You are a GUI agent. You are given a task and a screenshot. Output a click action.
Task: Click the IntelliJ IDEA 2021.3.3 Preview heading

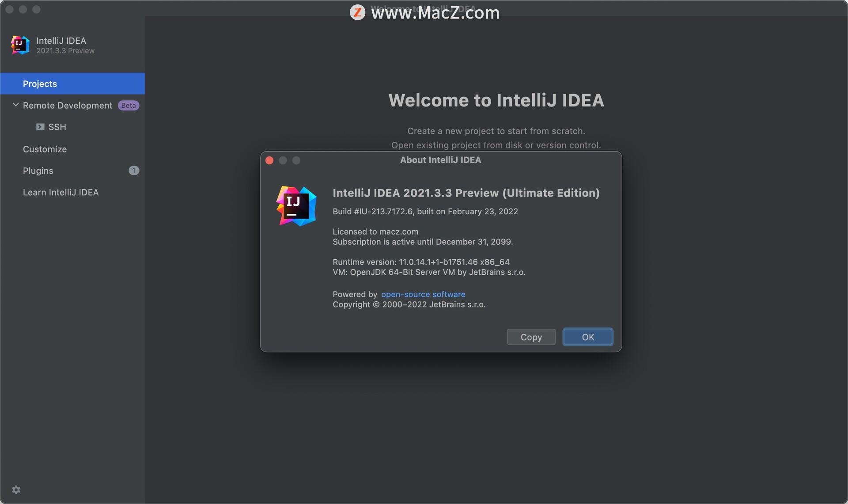click(x=466, y=193)
